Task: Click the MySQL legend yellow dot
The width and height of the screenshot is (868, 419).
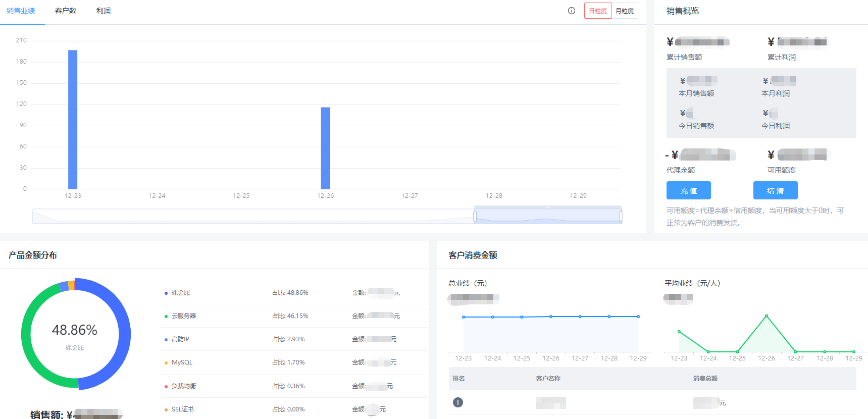Action: pos(166,363)
